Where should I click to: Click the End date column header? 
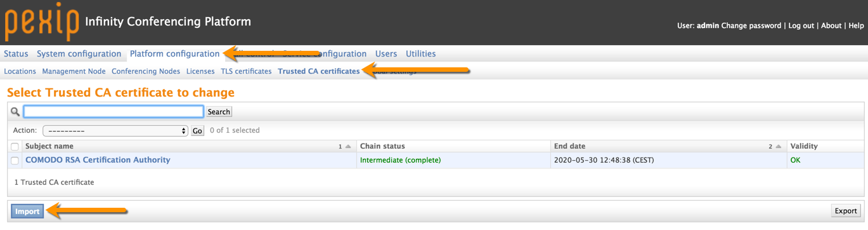(x=569, y=146)
